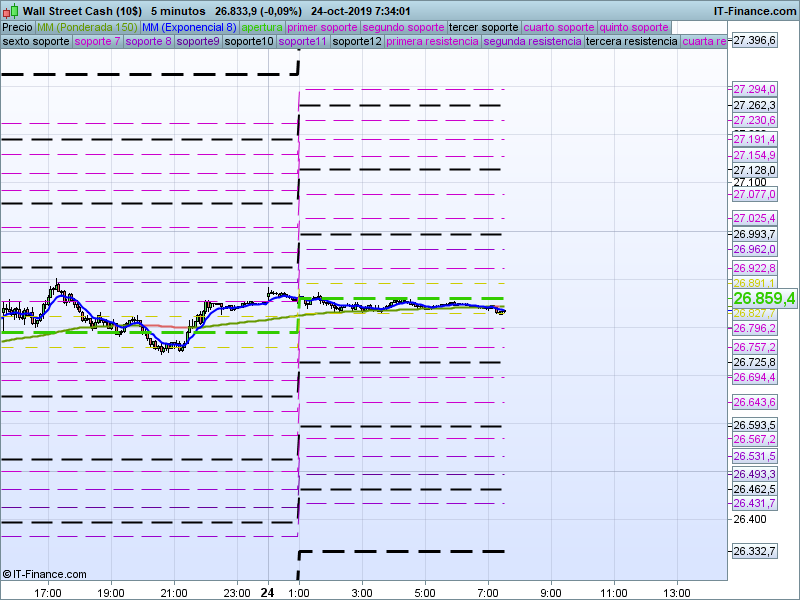800x600 pixels.
Task: Select the primera resistencia label
Action: pos(432,42)
